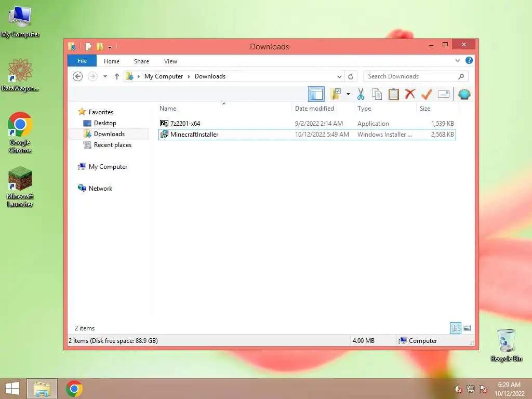Open the quick access toolbar dropdown
Image resolution: width=532 pixels, height=399 pixels.
110,47
